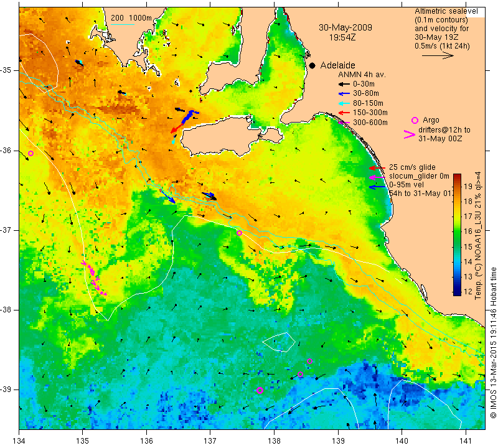Image resolution: width=498 pixels, height=448 pixels.
Task: Click the -38 latitude axis label
Action: [x=7, y=310]
